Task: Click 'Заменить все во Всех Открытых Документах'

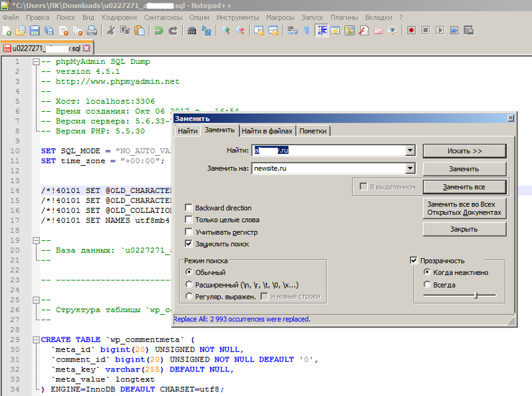Action: [x=464, y=208]
